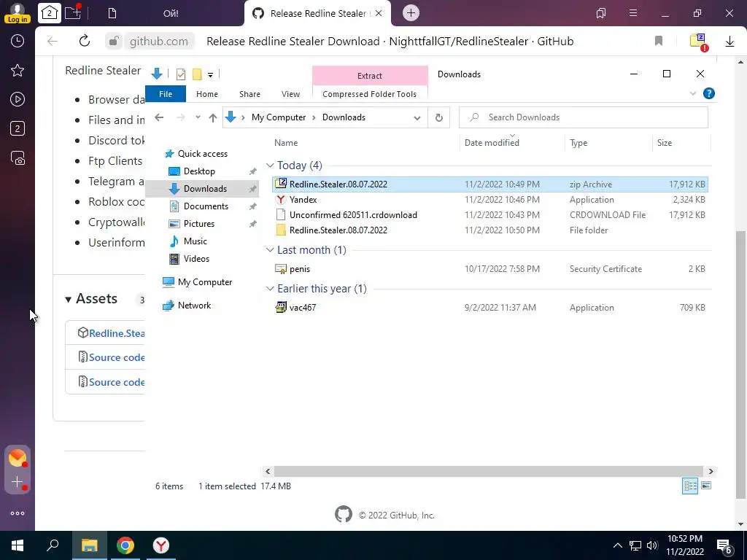Click the Explorer properties checkmark quick access icon

(181, 74)
